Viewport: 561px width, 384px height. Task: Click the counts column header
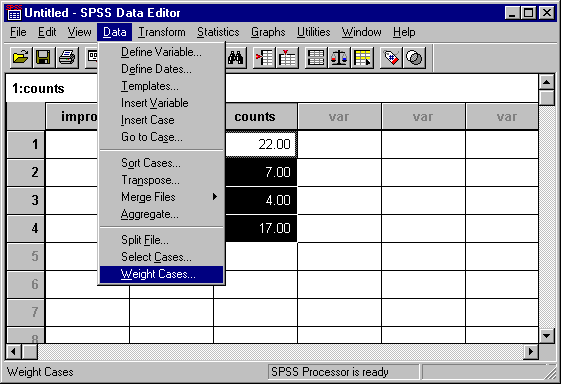pyautogui.click(x=261, y=117)
